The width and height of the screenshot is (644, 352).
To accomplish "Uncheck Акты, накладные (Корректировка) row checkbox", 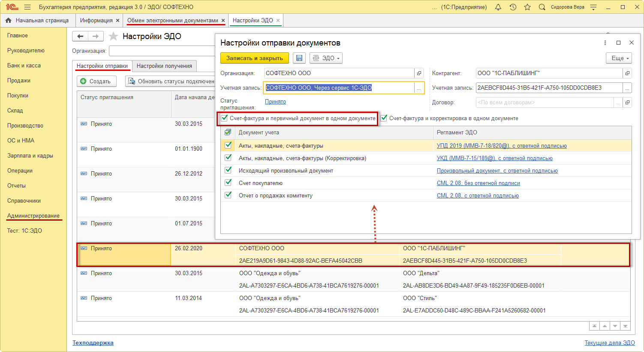I will tap(228, 158).
